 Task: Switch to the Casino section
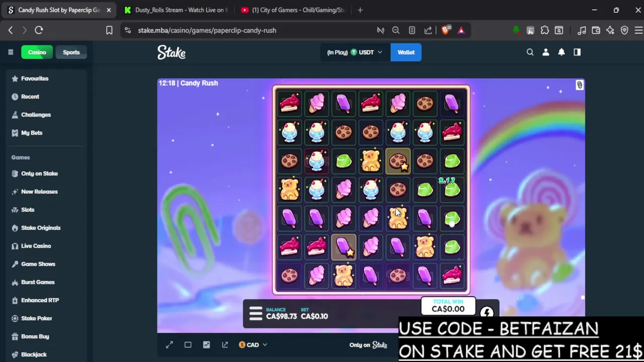(x=37, y=52)
